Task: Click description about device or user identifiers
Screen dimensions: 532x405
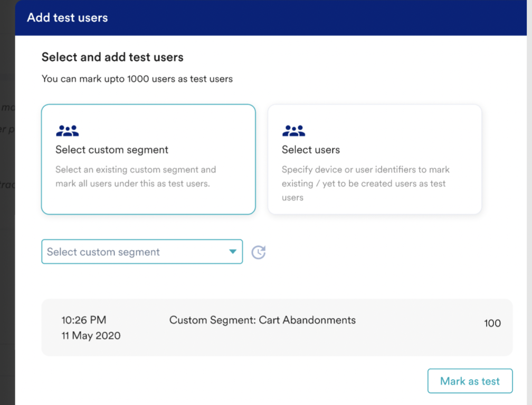Action: pyautogui.click(x=365, y=184)
